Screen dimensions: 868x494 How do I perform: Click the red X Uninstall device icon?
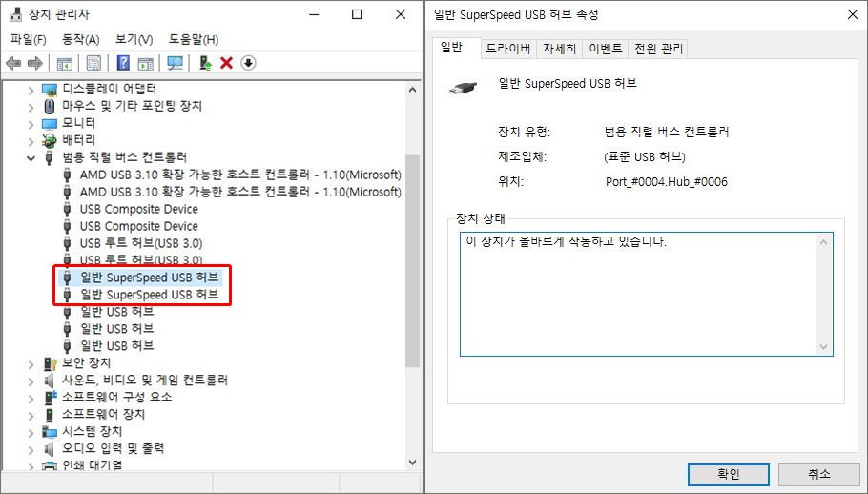point(226,63)
